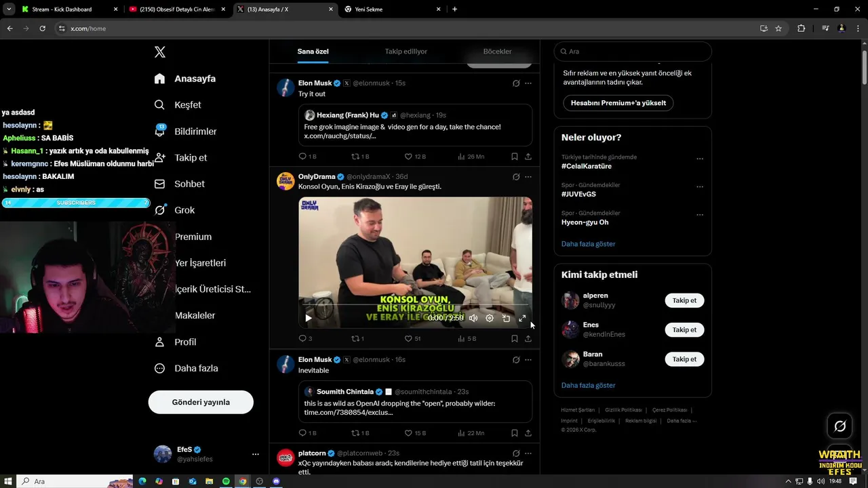Open Sohbet messages envelope
The image size is (868, 488).
pyautogui.click(x=179, y=184)
